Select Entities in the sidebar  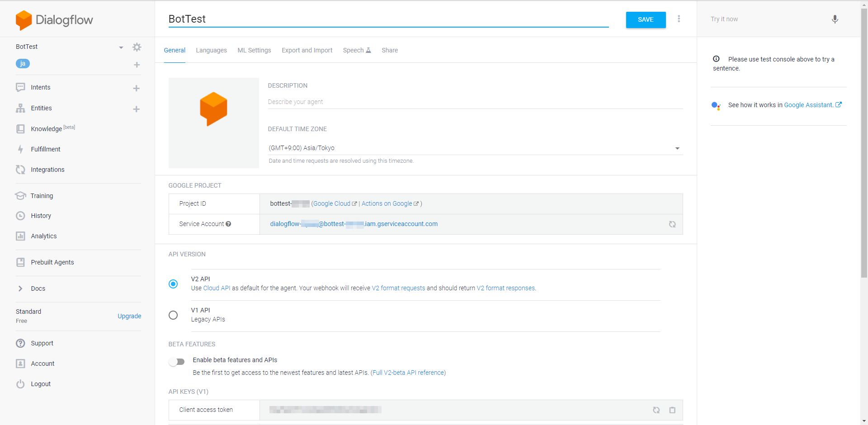pos(41,108)
